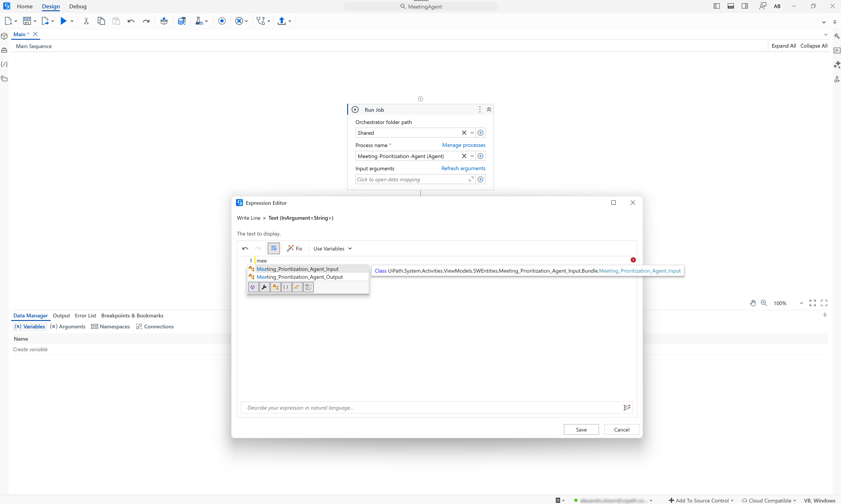This screenshot has height=504, width=841.
Task: Open the Error List panel tab
Action: (85, 315)
